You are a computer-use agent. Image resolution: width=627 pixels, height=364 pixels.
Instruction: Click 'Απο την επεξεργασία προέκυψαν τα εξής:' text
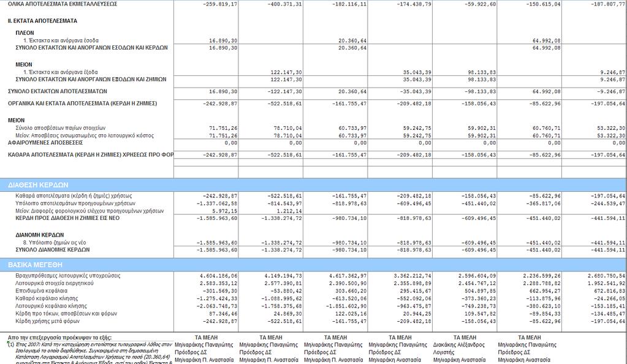click(59, 338)
